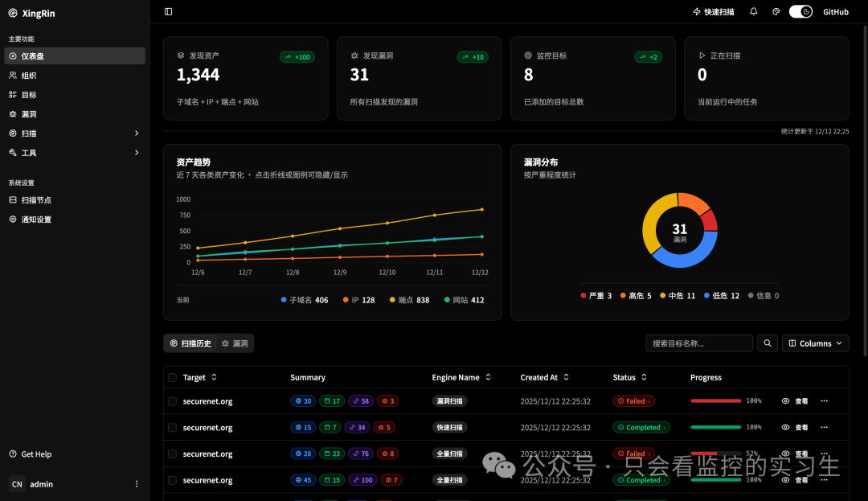
Task: Switch to the 漏洞 tab above the table
Action: coord(235,343)
